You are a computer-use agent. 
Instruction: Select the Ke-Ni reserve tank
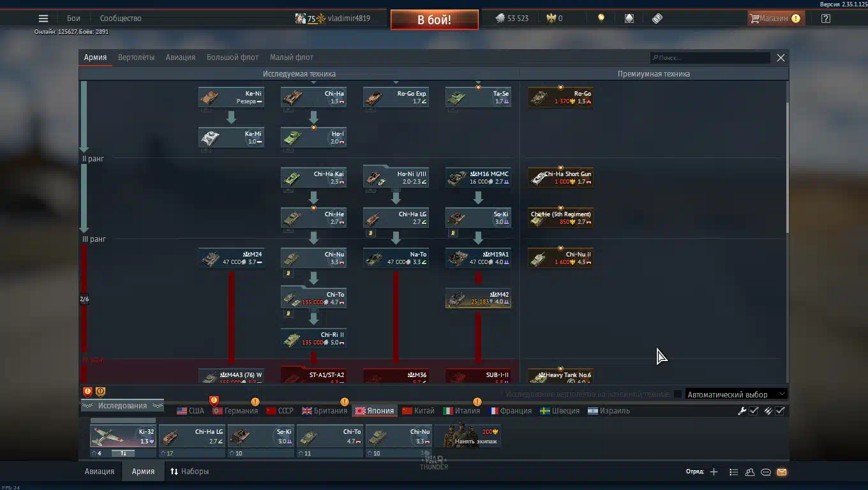[x=231, y=98]
